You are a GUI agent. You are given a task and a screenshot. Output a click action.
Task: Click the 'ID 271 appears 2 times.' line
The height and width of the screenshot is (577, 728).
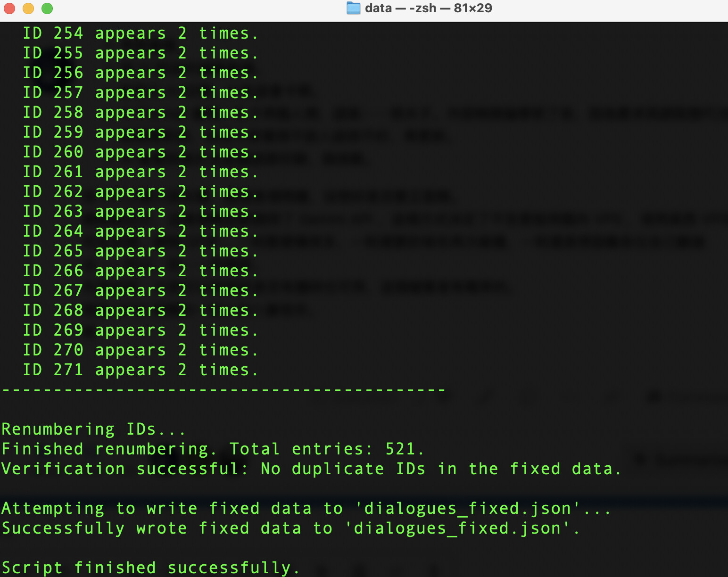141,370
